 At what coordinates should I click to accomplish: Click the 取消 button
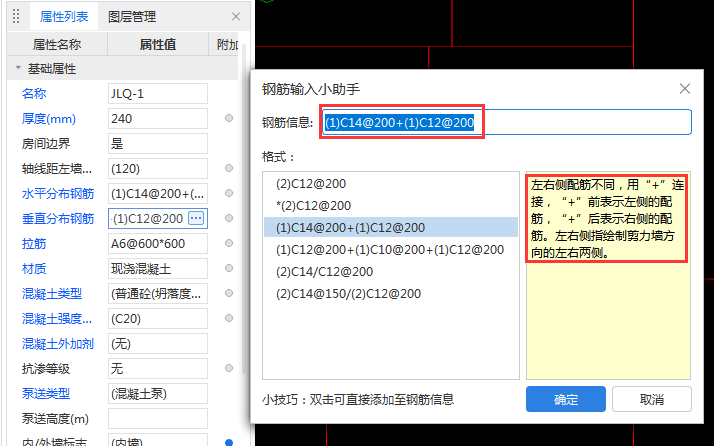tap(652, 399)
